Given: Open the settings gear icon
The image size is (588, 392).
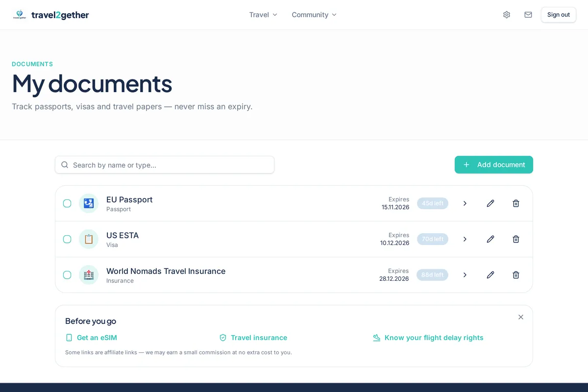Looking at the screenshot, I should tap(507, 15).
